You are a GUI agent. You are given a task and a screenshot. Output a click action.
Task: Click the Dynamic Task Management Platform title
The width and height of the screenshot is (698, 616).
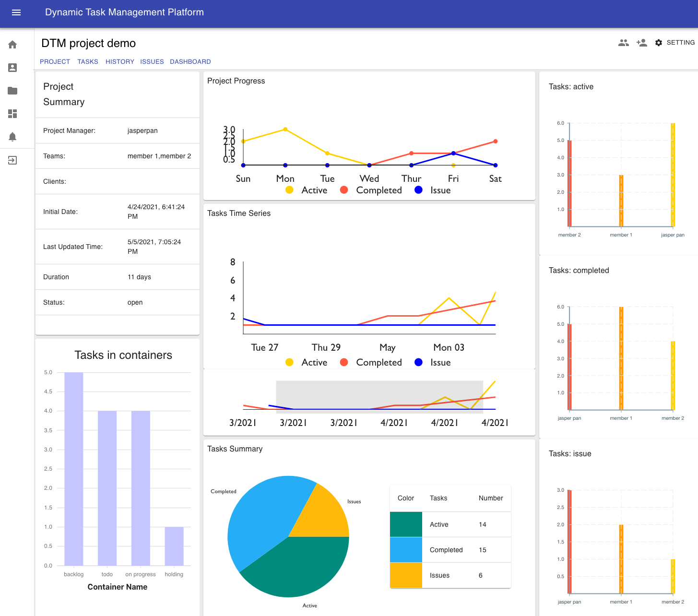coord(124,12)
